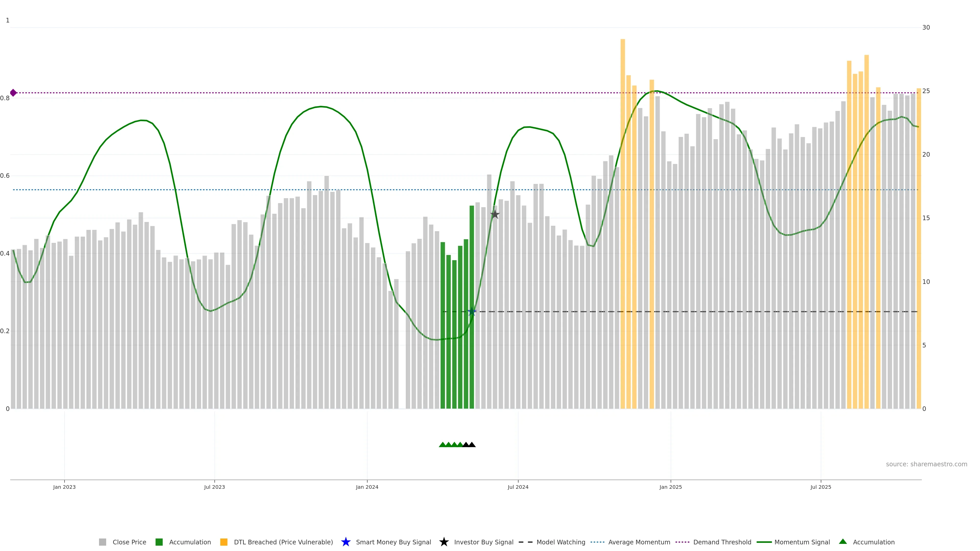Click the green Accumulation square swatch in legend

159,542
